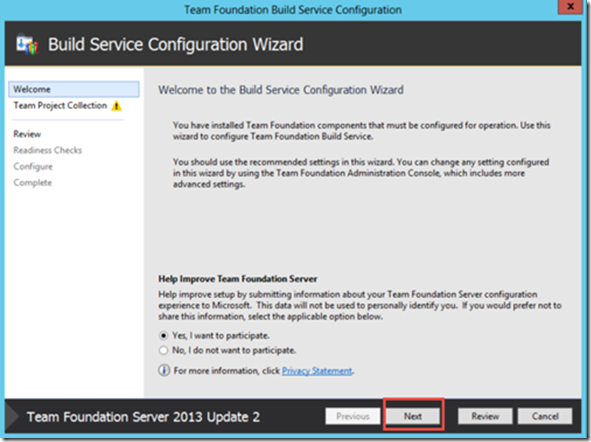The height and width of the screenshot is (442, 591).
Task: Click warning icon beside Team Project Collection
Action: coord(116,106)
